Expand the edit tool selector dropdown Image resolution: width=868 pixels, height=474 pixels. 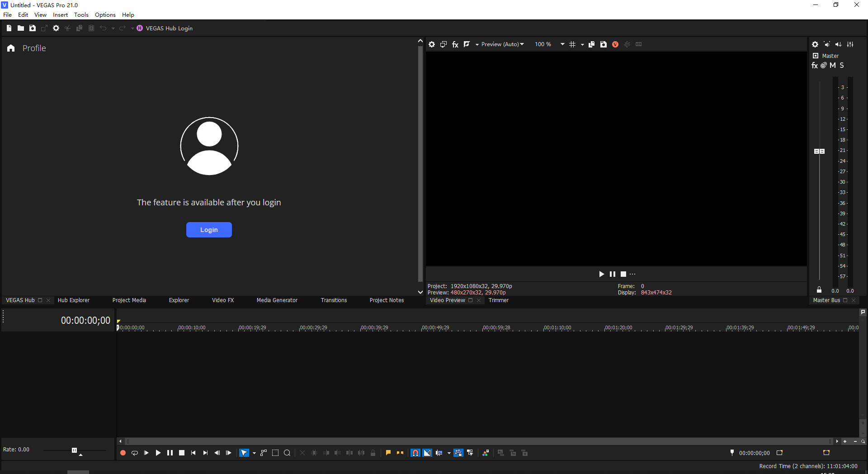point(254,453)
